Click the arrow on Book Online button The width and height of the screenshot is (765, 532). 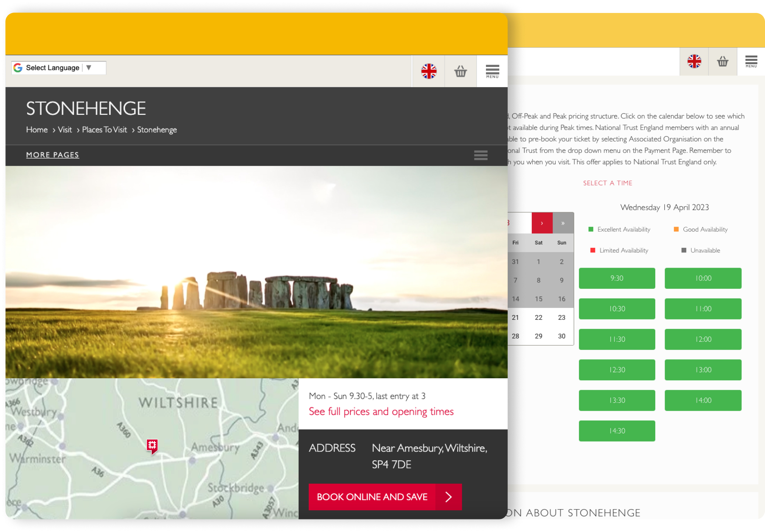[449, 497]
